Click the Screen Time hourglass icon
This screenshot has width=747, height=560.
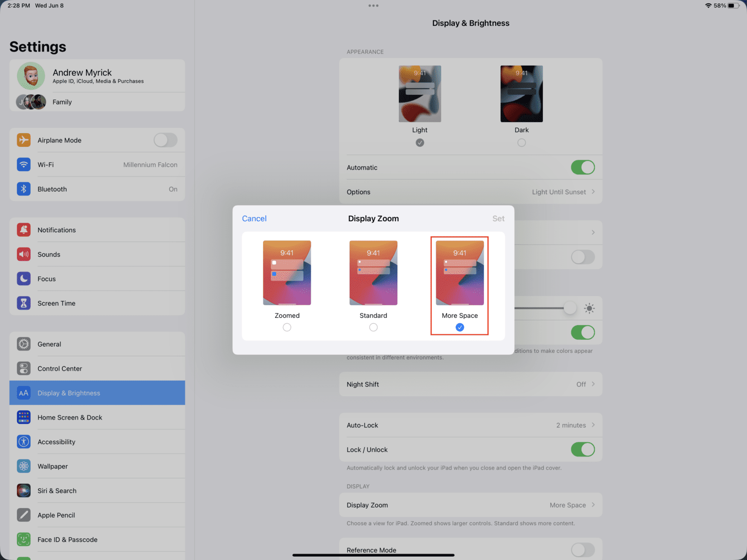(x=24, y=303)
